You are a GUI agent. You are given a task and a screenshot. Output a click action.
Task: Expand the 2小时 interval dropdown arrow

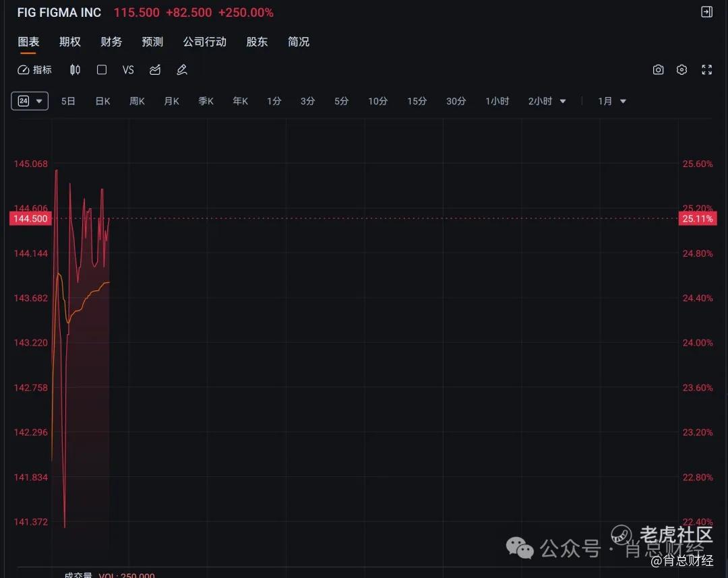(x=563, y=101)
